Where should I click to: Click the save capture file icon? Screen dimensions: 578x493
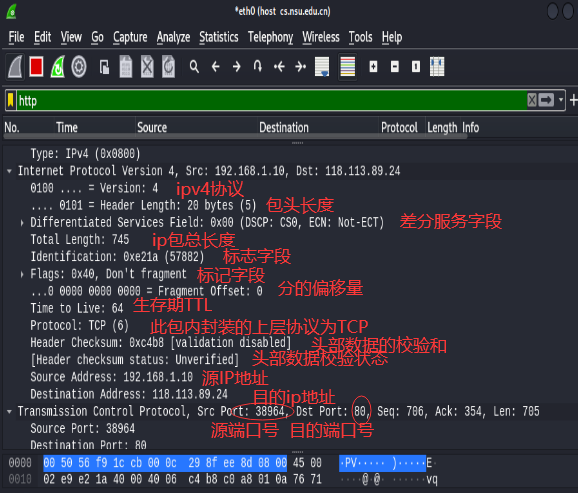126,67
